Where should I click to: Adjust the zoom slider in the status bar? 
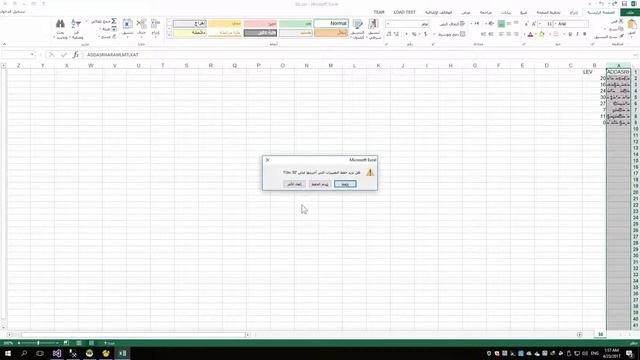[x=38, y=343]
